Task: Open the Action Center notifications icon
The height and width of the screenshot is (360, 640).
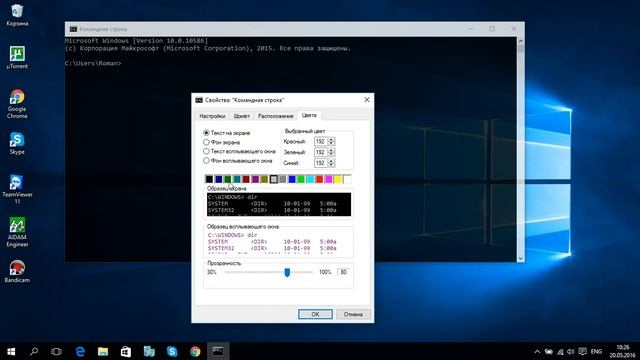Action: click(582, 351)
